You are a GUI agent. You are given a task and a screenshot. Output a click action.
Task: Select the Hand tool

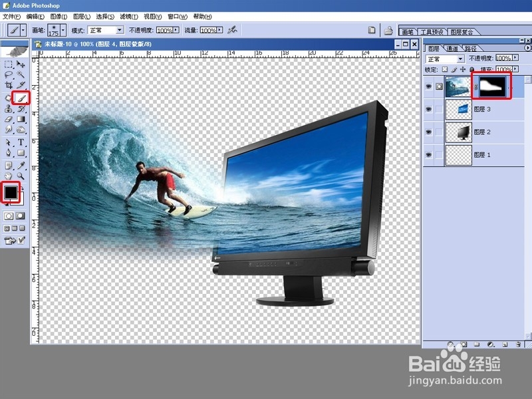pos(8,176)
